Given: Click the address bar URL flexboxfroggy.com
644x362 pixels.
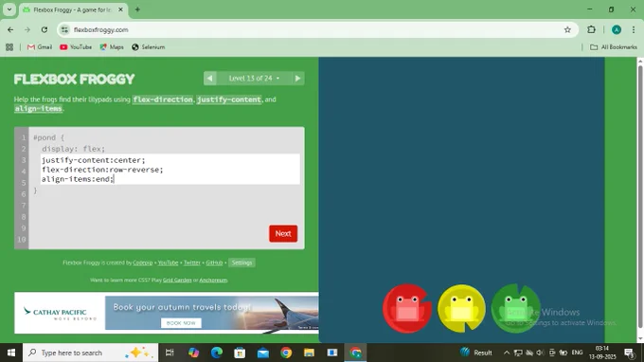Looking at the screenshot, I should (101, 29).
